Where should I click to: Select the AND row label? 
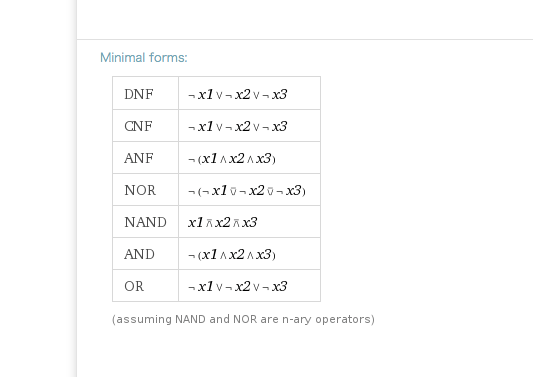coord(140,254)
